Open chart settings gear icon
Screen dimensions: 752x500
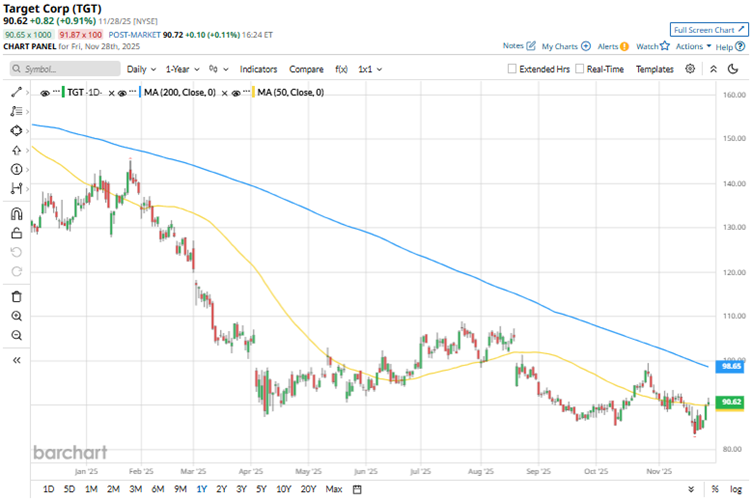690,69
